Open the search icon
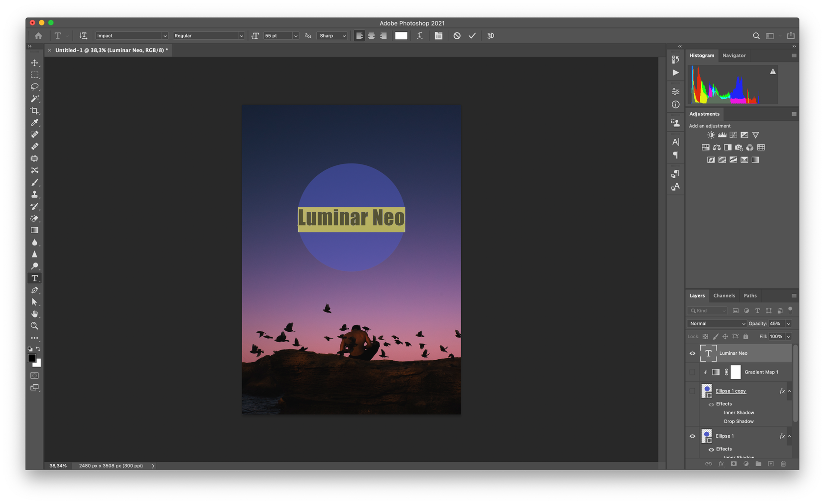Viewport: 825px width, 504px height. pyautogui.click(x=756, y=36)
